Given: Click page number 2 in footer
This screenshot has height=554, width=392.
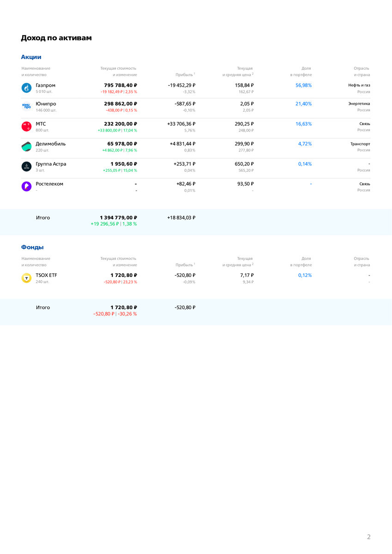Looking at the screenshot, I should point(368,537).
